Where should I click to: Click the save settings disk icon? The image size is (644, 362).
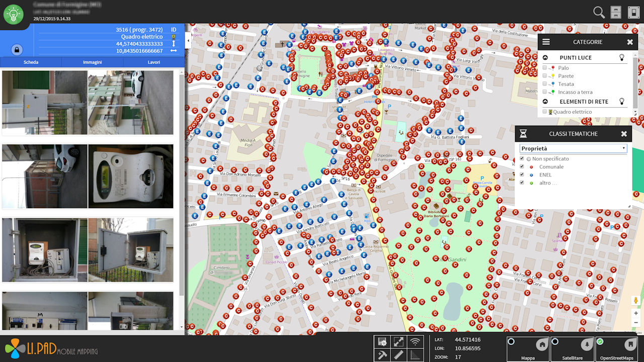point(382,342)
